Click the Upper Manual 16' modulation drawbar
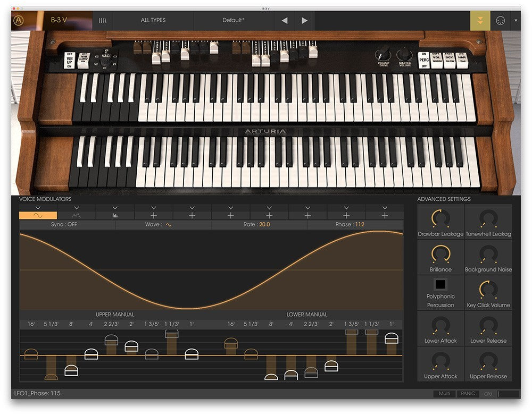The image size is (532, 415). pos(31,354)
